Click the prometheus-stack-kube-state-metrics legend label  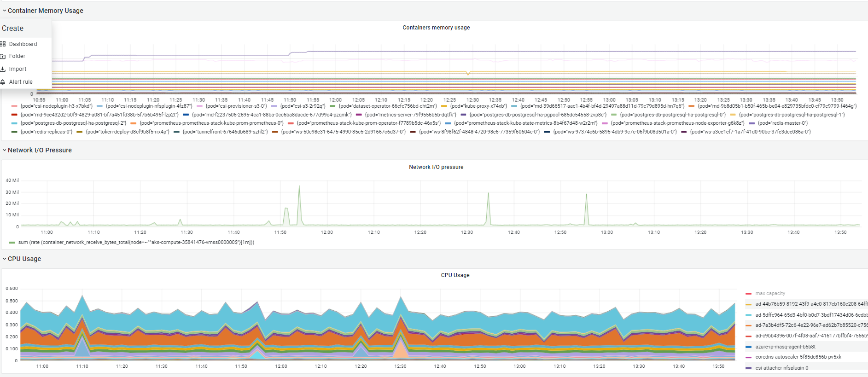click(525, 123)
